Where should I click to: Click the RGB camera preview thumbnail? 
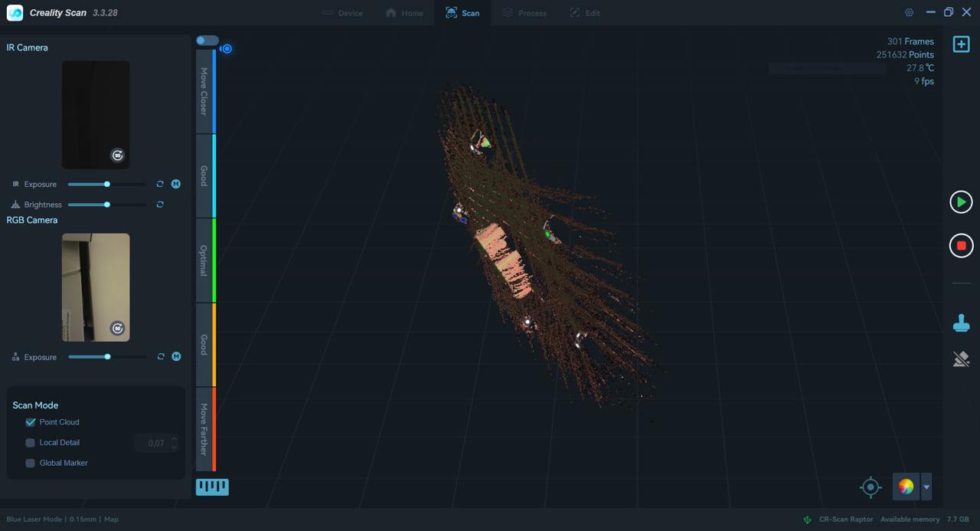point(96,287)
